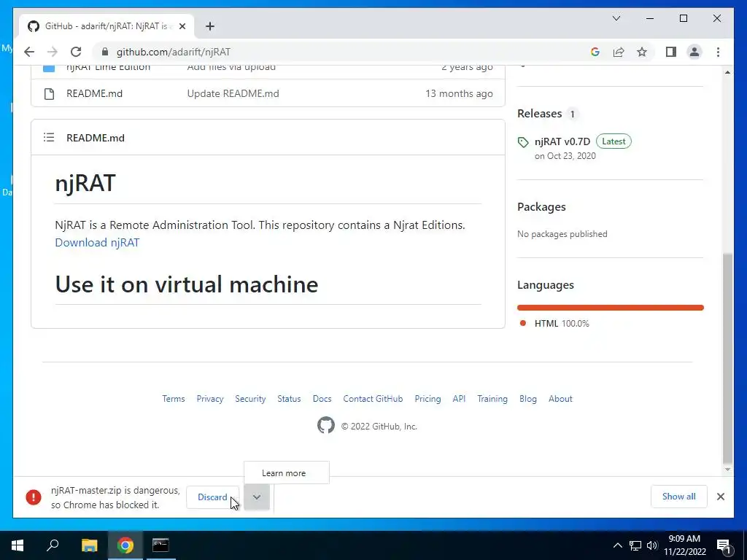
Task: Open Chrome profile avatar
Action: click(x=694, y=52)
